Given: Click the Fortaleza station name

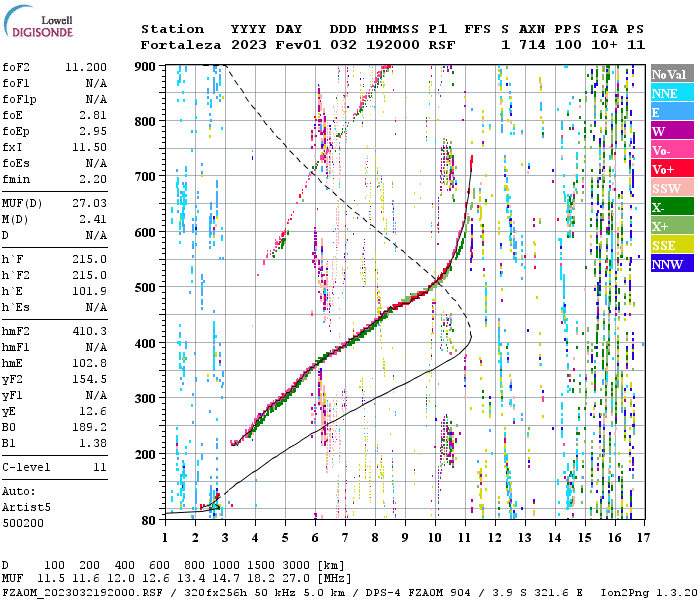Looking at the screenshot, I should tap(181, 45).
